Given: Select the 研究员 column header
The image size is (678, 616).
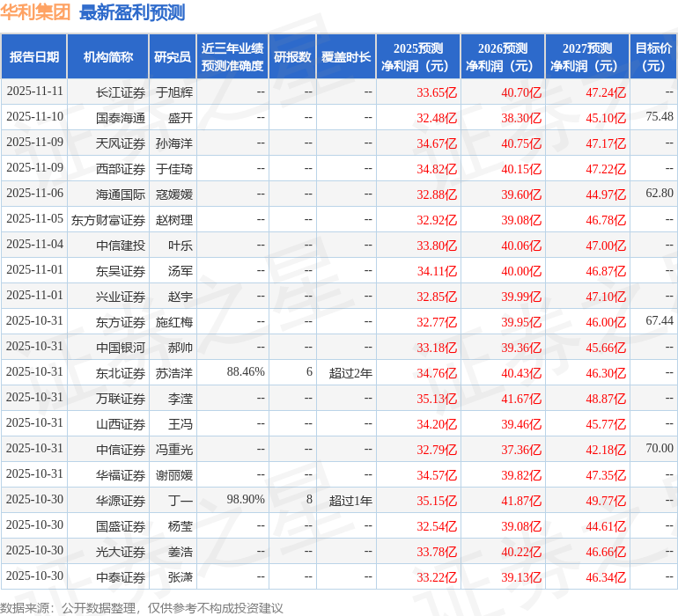Looking at the screenshot, I should click(x=173, y=57).
